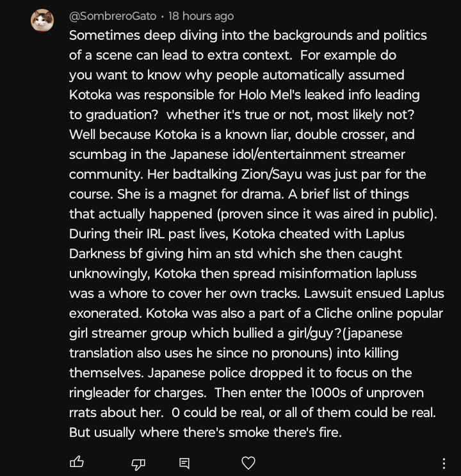The image size is (461, 476).
Task: Click the phrase "Lawsuit ensued Laplus"
Action: click(374, 293)
